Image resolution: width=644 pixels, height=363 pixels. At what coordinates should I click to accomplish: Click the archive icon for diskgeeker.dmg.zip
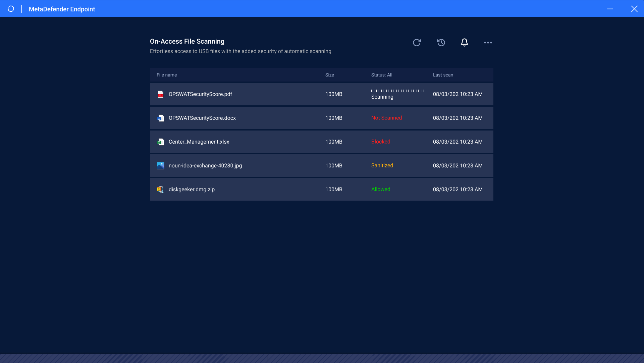click(161, 190)
